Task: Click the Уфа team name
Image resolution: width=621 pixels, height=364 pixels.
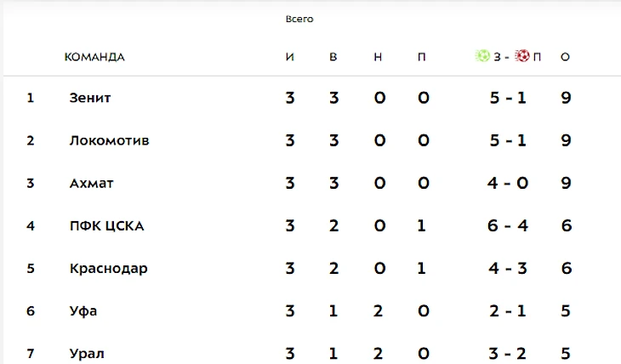Action: tap(83, 310)
